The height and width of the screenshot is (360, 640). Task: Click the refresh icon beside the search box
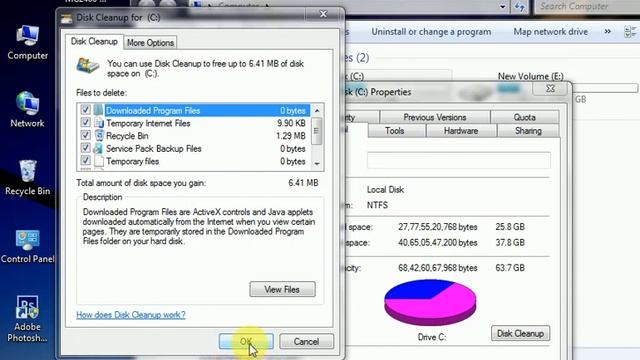[520, 7]
